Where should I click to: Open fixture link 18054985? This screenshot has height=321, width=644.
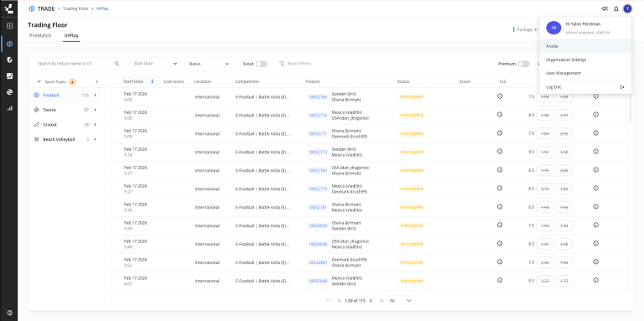click(318, 262)
